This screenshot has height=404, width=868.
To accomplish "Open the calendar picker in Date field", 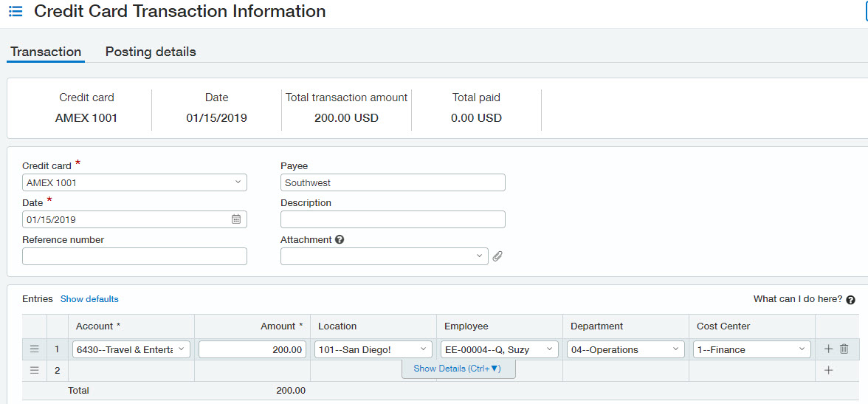I will click(x=236, y=219).
